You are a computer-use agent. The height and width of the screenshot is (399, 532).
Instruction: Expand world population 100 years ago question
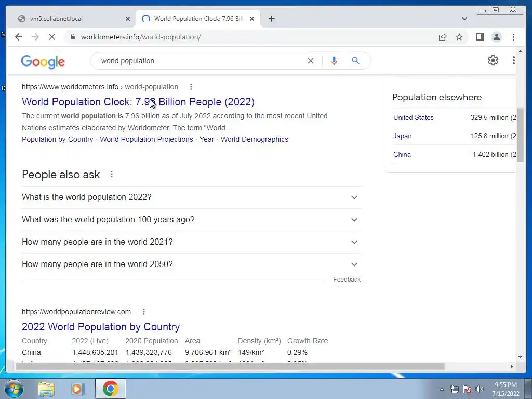click(x=191, y=220)
